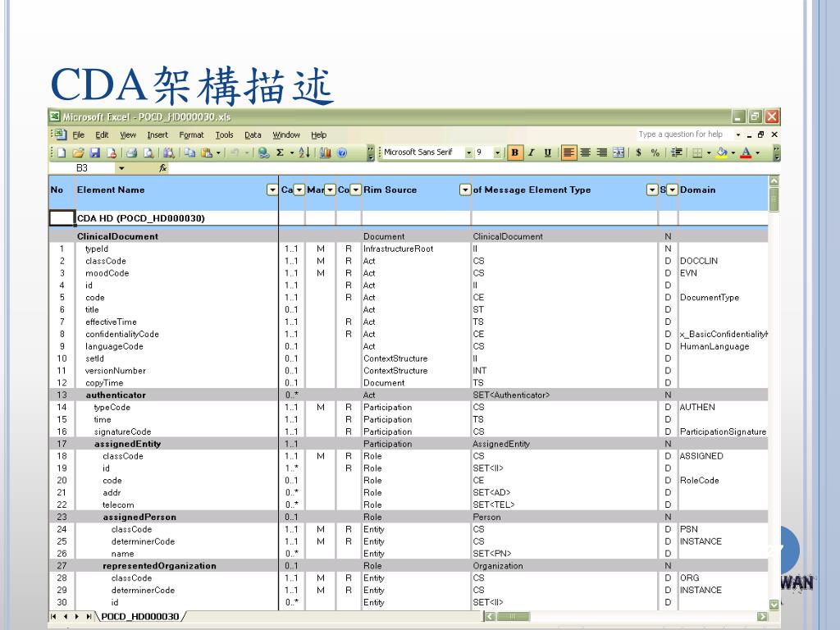Select the POCD_HD000030 sheet tab
840x630 pixels.
click(x=139, y=617)
